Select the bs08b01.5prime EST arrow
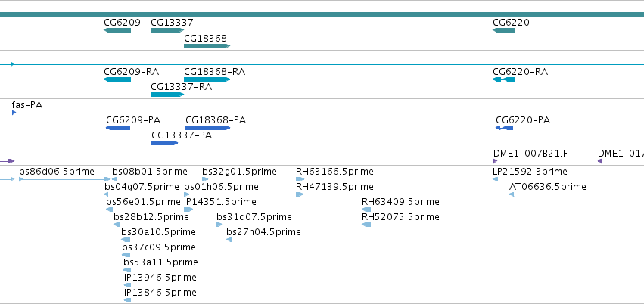Image resolution: width=644 pixels, height=304 pixels. 114,179
